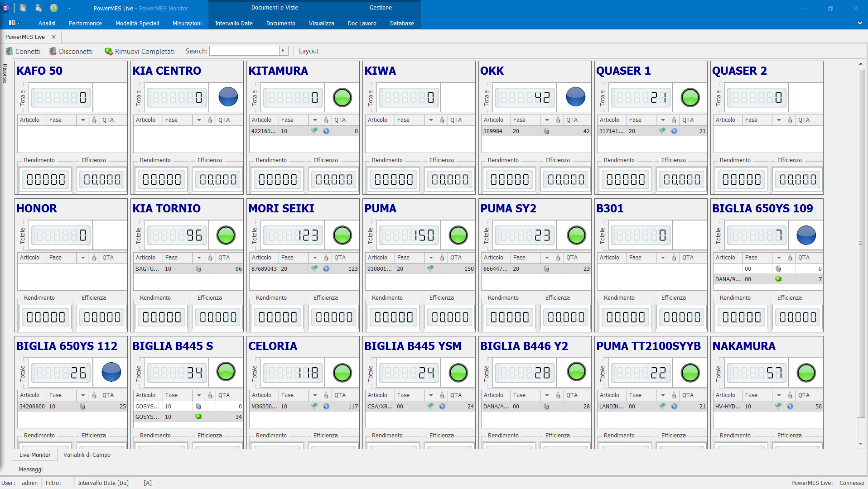Image resolution: width=868 pixels, height=489 pixels.
Task: Click the green flag icon in NAKAMURA's HV-HYD row
Action: pos(778,406)
